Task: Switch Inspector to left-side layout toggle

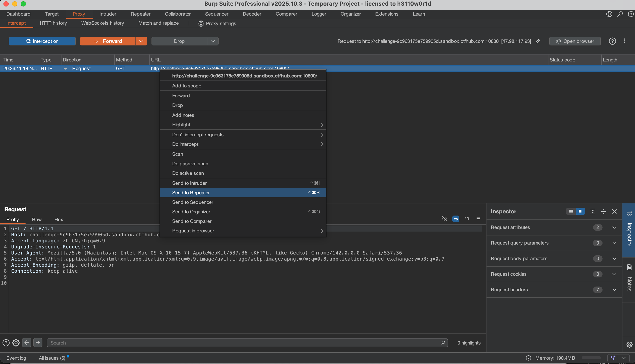Action: coord(571,211)
